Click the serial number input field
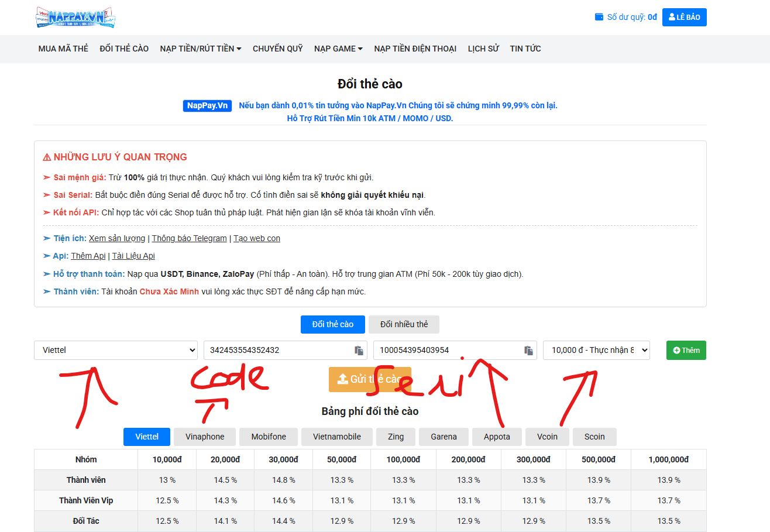The height and width of the screenshot is (532, 770). click(x=448, y=350)
